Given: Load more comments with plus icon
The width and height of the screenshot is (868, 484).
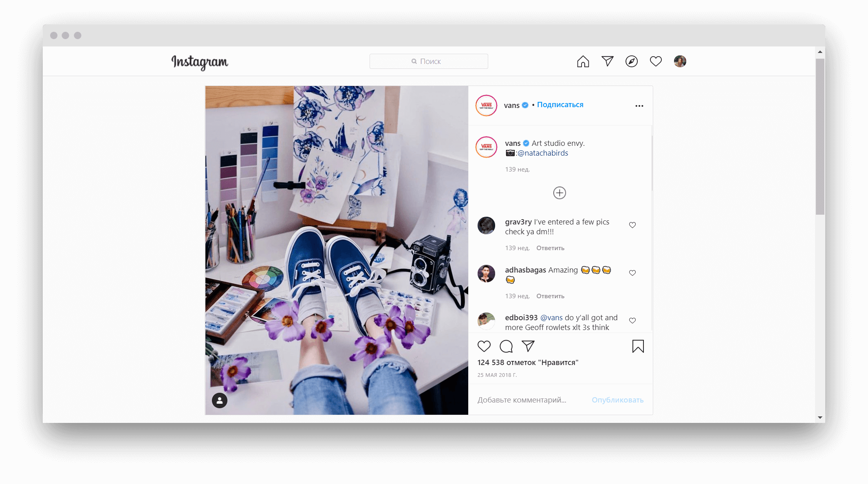Looking at the screenshot, I should pyautogui.click(x=560, y=193).
